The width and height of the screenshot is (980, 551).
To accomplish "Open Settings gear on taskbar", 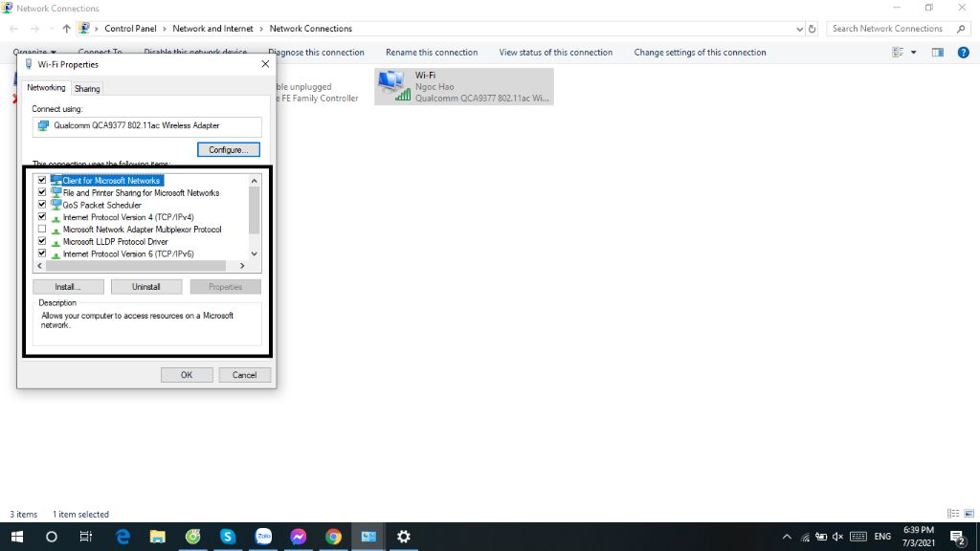I will click(404, 537).
